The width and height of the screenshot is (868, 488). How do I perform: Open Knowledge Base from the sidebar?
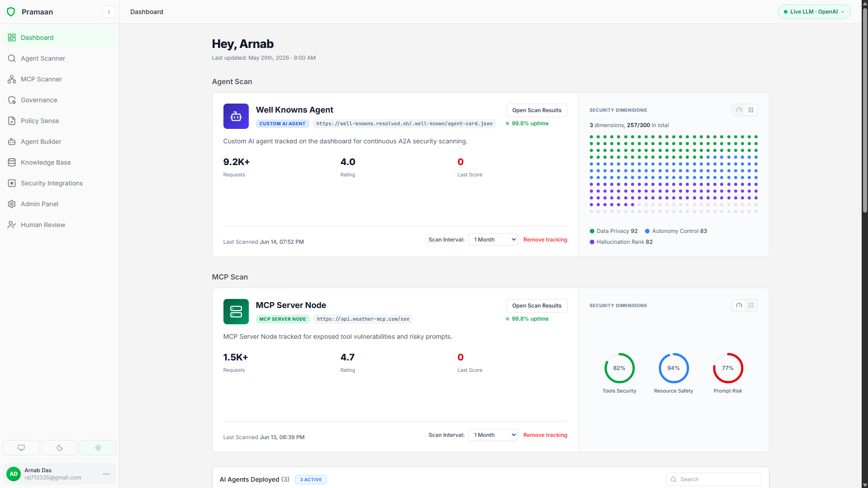click(59, 162)
